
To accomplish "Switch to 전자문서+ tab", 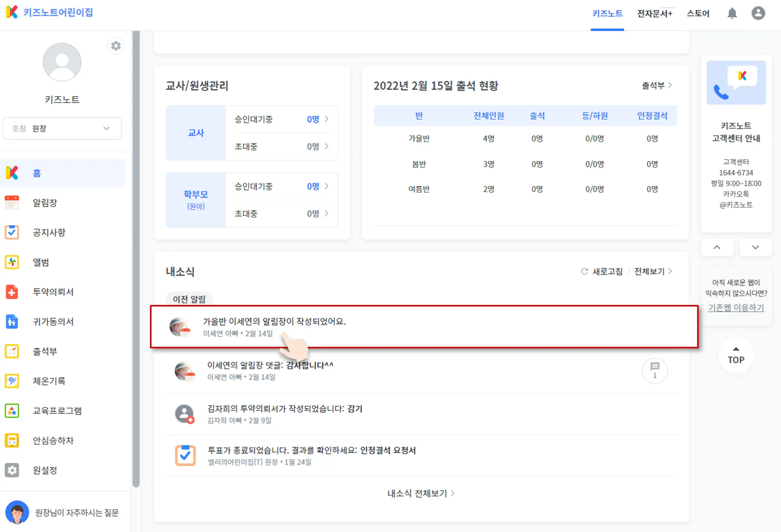I will tap(654, 14).
